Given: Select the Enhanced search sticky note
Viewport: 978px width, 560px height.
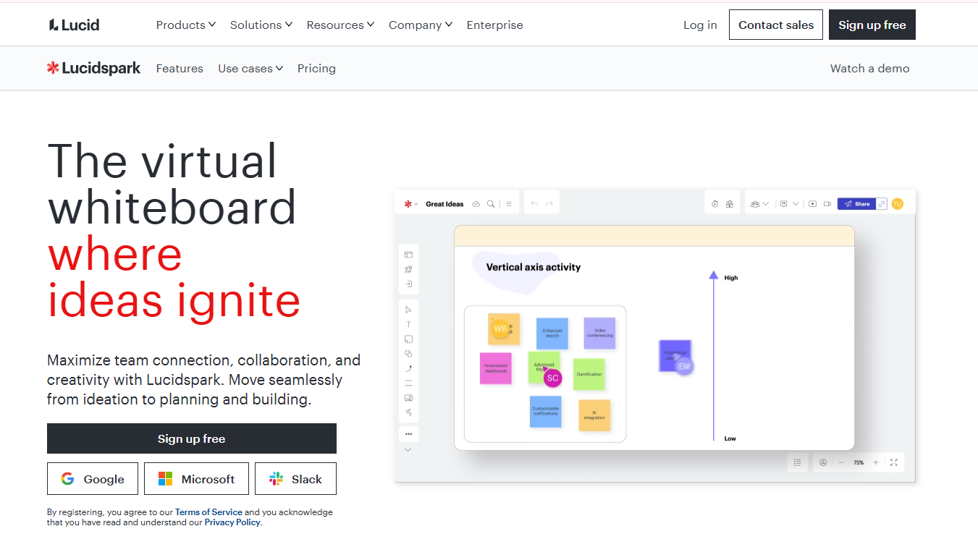Looking at the screenshot, I should pos(552,334).
